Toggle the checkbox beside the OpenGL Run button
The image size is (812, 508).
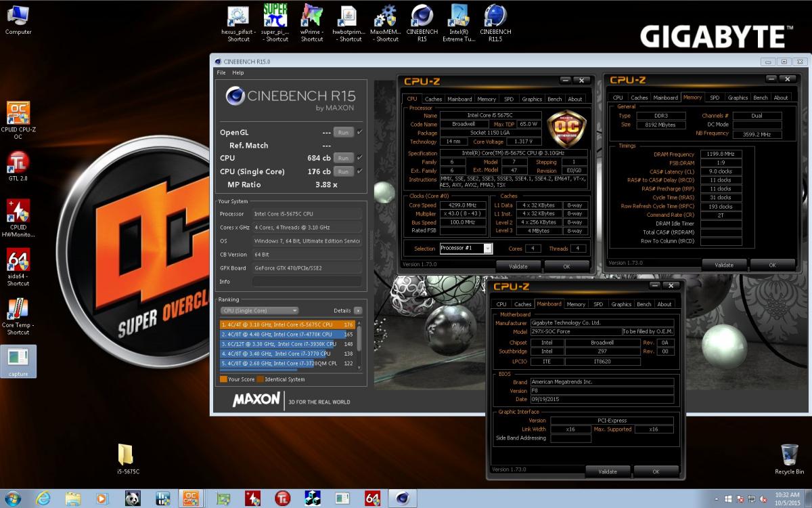pos(359,132)
